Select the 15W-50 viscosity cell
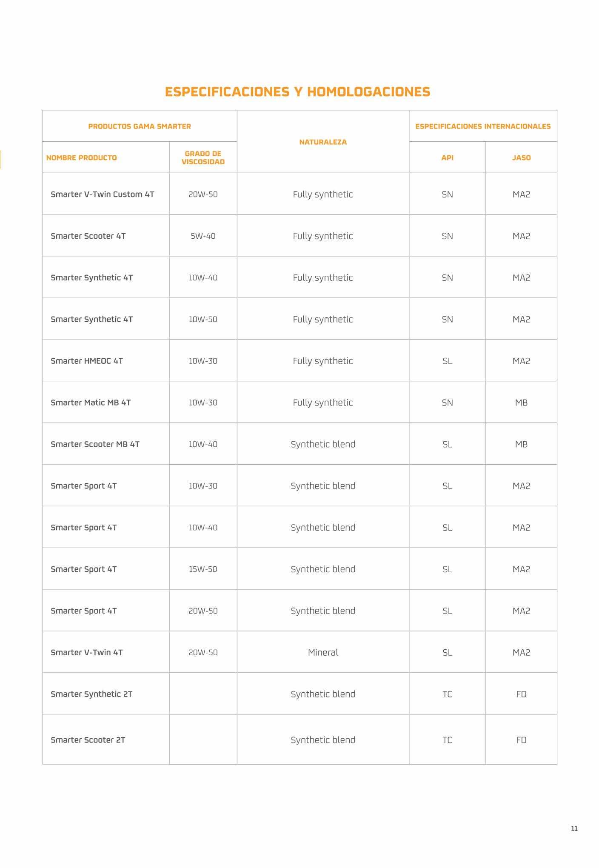Viewport: 599px width, 868px height. [203, 569]
